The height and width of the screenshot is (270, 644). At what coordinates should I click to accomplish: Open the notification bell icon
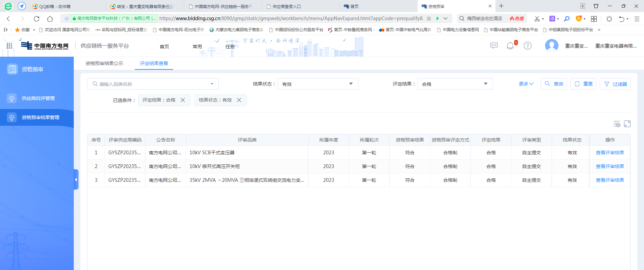tap(510, 46)
